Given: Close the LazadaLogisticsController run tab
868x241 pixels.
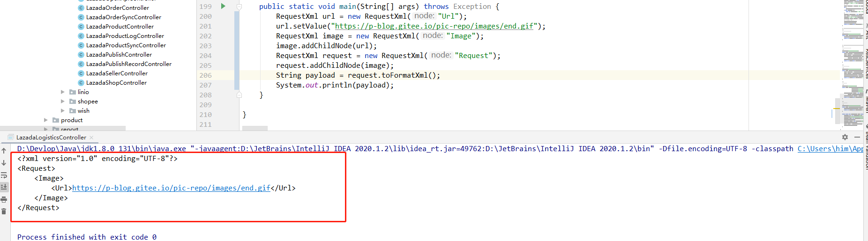Looking at the screenshot, I should click(x=91, y=138).
